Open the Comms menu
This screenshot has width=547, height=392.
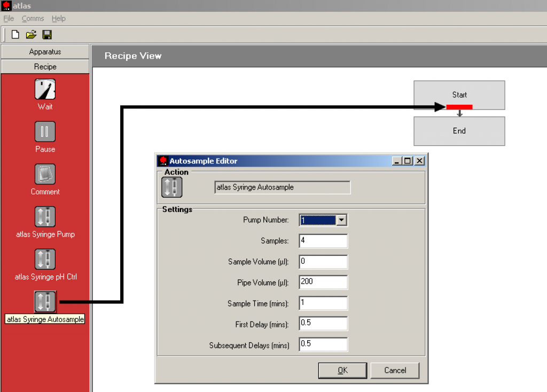[x=33, y=19]
